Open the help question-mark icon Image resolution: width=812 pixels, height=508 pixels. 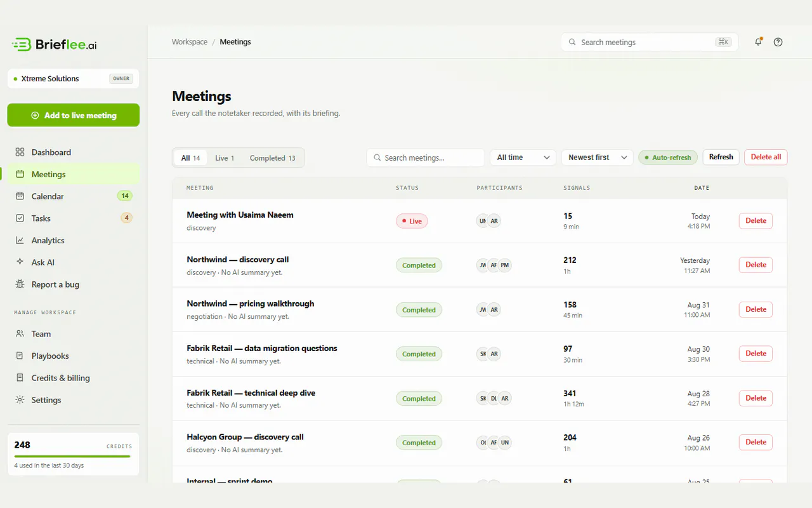[778, 42]
